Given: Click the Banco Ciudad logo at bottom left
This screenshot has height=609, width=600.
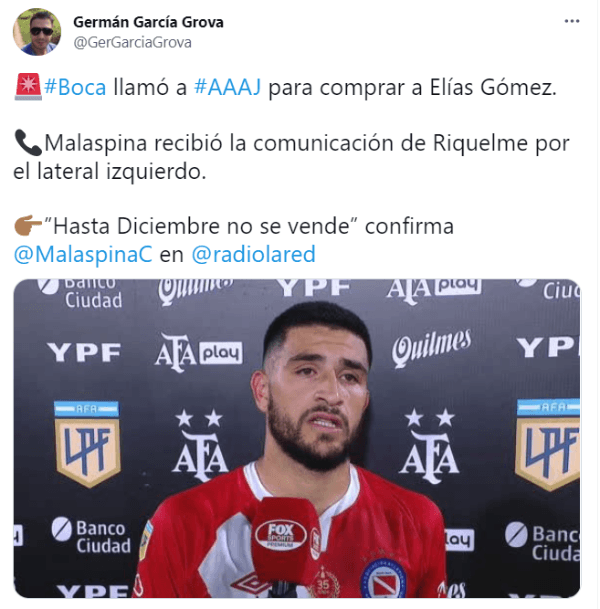Looking at the screenshot, I should tap(92, 537).
